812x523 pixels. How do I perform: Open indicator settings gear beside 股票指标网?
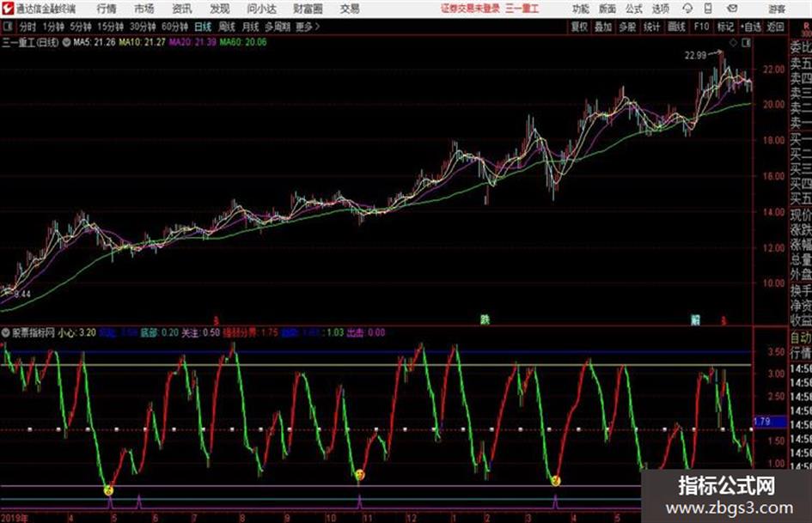[5, 333]
